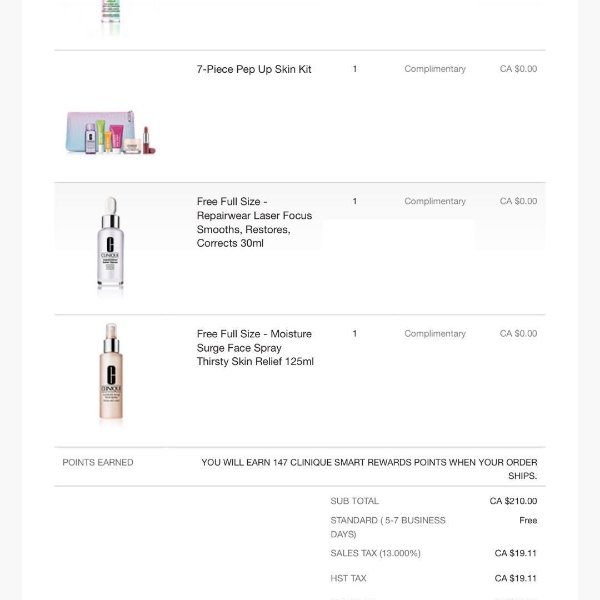600x600 pixels.
Task: Select the CA $0.00 price for the Pep Up Kit
Action: (518, 69)
